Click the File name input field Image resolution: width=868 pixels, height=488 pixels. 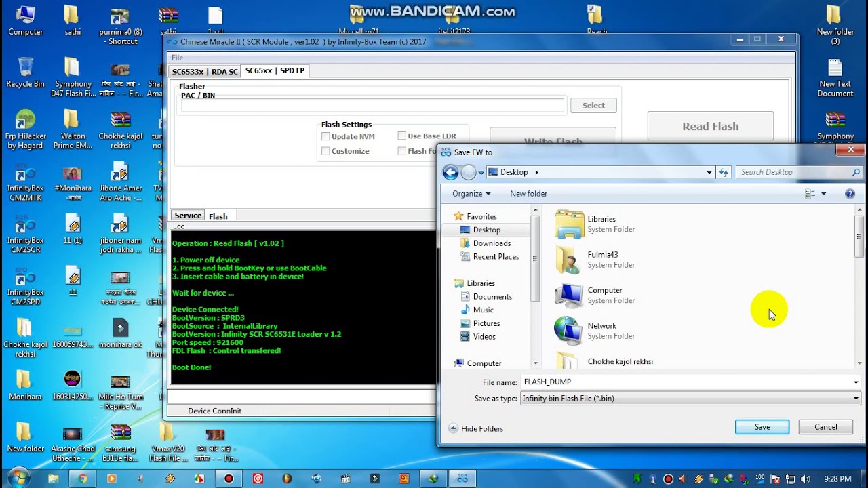(x=686, y=382)
